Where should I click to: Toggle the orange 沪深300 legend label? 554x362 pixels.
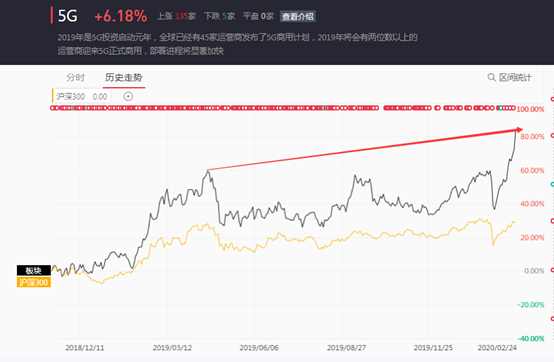click(x=34, y=282)
